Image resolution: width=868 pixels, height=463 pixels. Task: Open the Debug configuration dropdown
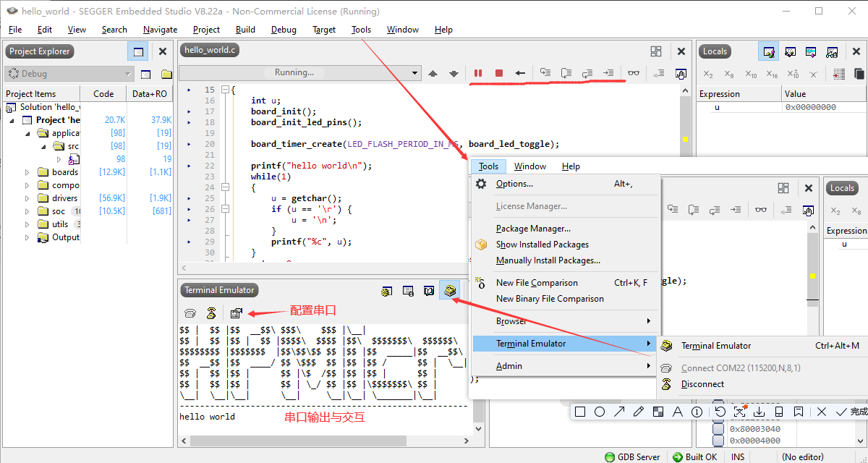coord(69,74)
